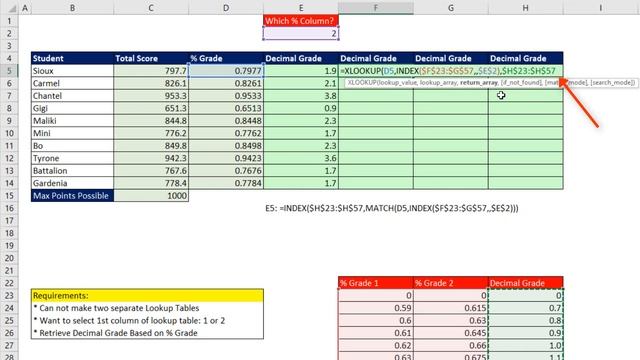Click the XLOOKUP formula being edited

click(x=448, y=71)
